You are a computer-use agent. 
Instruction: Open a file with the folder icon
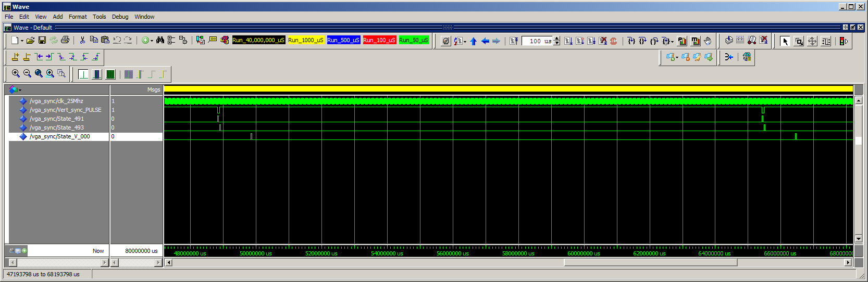coord(31,40)
